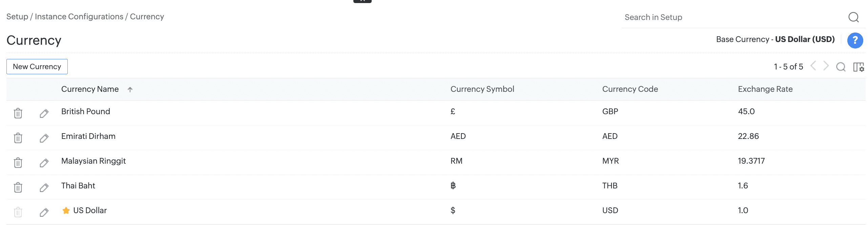The image size is (868, 225).
Task: Delete the Malaysian Ringgit currency
Action: [18, 163]
